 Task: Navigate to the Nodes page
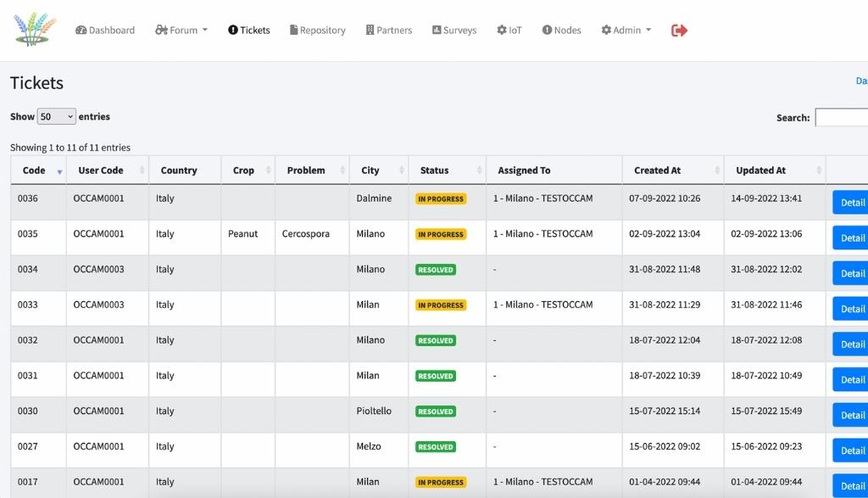pos(561,31)
